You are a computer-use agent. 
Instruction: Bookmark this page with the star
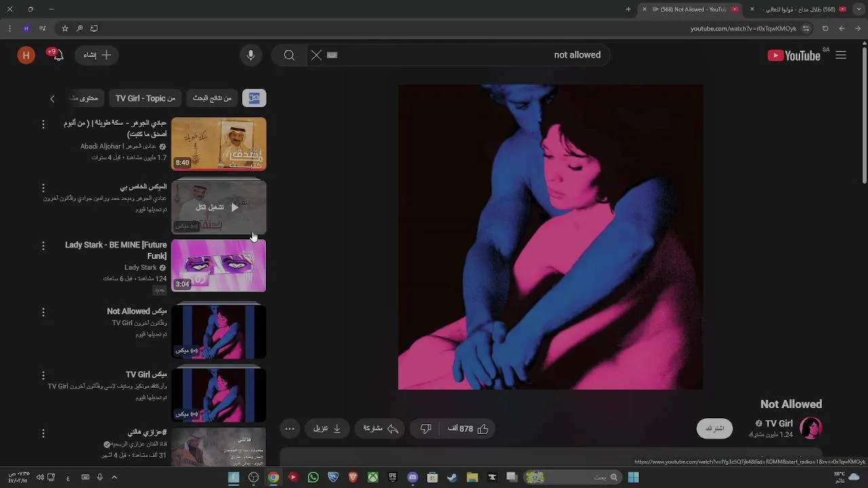point(65,28)
